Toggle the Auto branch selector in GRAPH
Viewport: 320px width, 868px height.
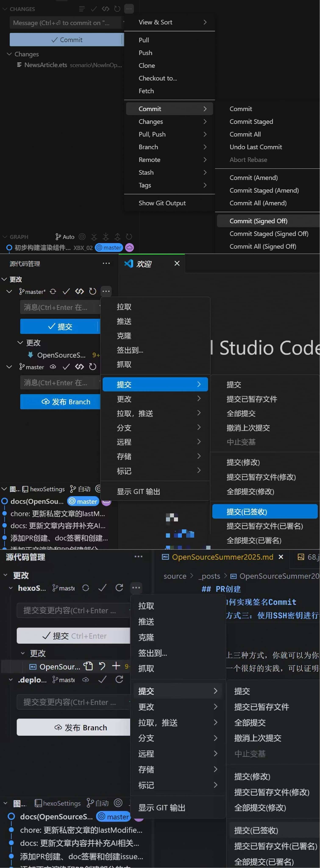point(65,236)
